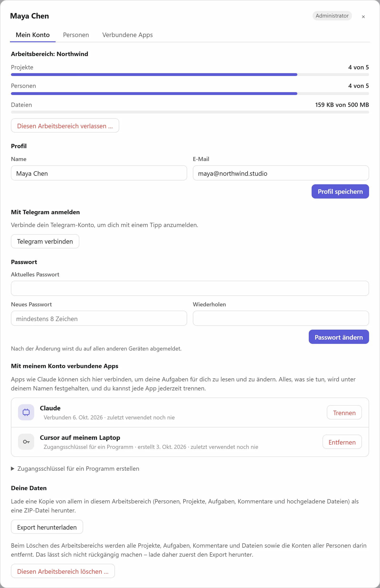Click the E-Mail input field

[281, 173]
